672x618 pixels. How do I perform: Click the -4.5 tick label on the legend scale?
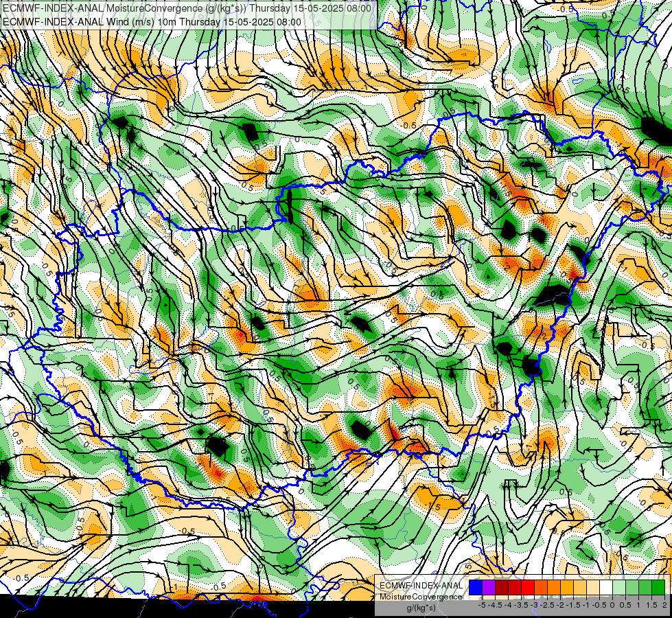pyautogui.click(x=495, y=605)
